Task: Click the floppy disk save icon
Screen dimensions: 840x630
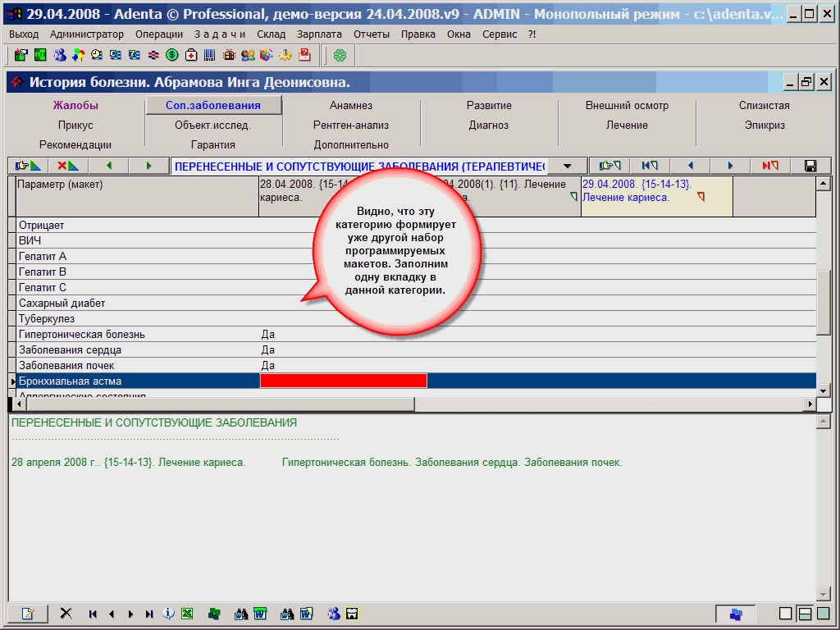Action: tap(810, 166)
